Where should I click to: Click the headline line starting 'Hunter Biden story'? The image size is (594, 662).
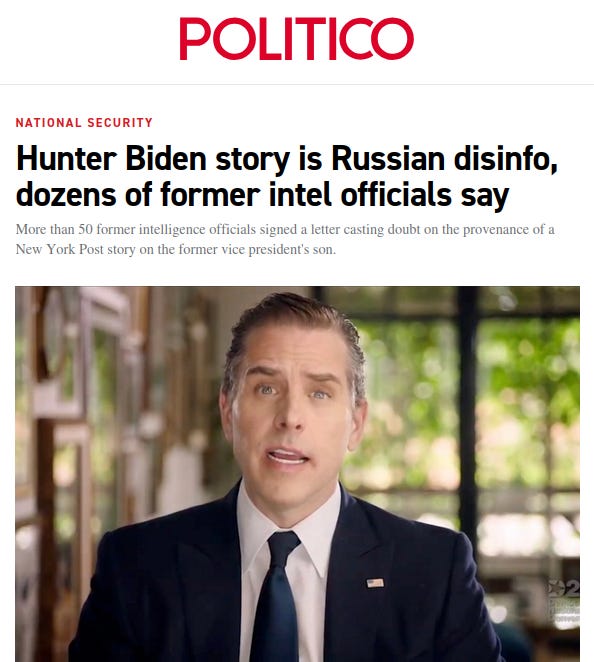[x=287, y=159]
